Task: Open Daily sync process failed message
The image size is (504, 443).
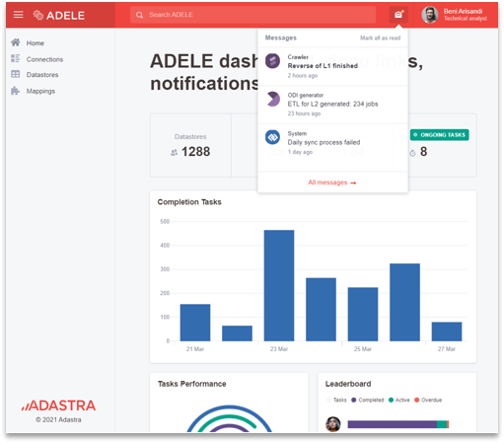Action: [324, 142]
